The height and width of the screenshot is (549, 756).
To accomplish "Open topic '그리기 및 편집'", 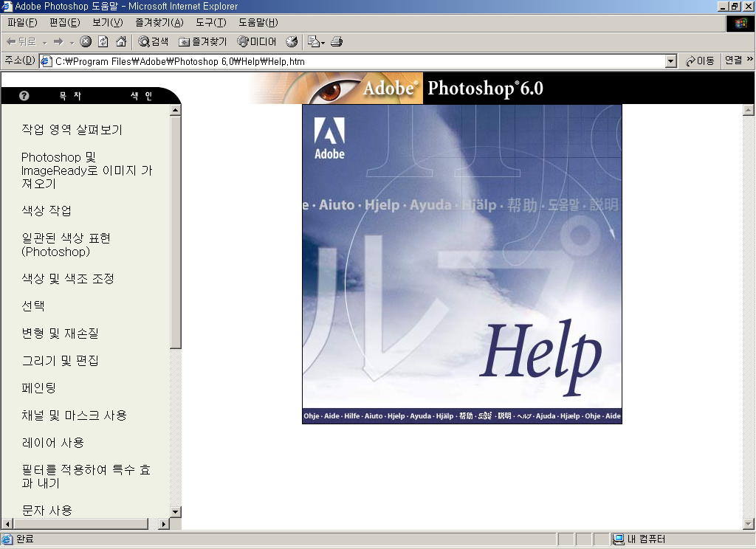I will click(x=60, y=361).
